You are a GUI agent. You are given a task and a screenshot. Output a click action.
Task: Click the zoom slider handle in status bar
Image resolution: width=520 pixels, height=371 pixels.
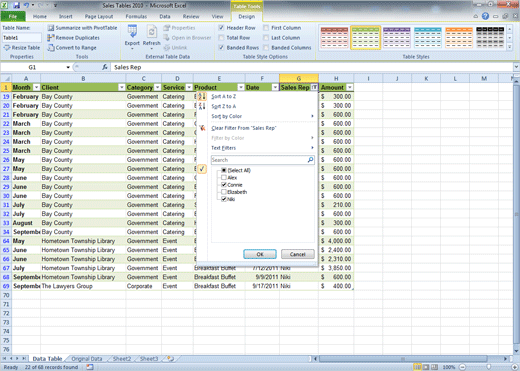pyautogui.click(x=489, y=367)
